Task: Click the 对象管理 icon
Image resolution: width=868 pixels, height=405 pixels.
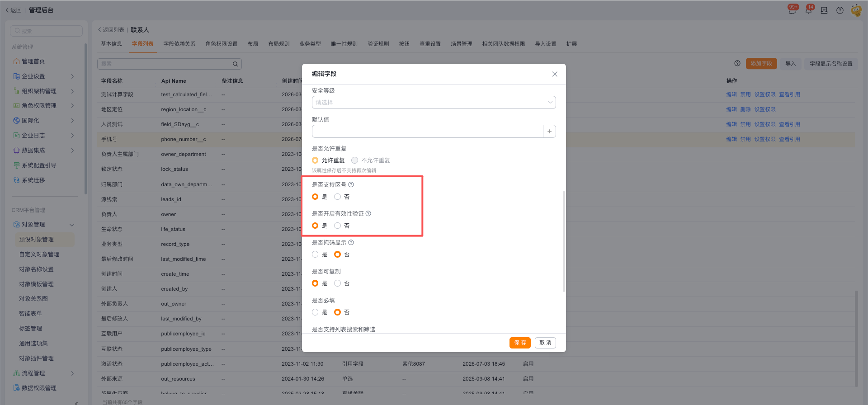Action: (16, 225)
